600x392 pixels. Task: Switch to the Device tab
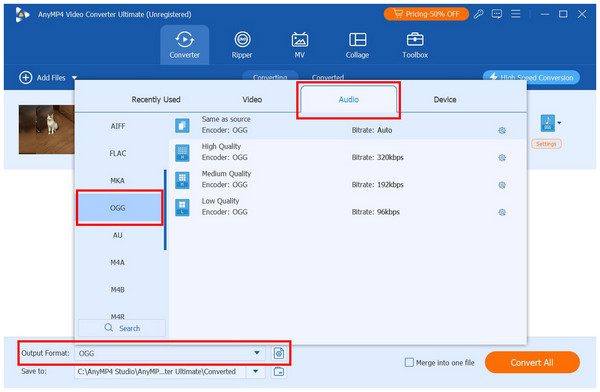point(445,100)
